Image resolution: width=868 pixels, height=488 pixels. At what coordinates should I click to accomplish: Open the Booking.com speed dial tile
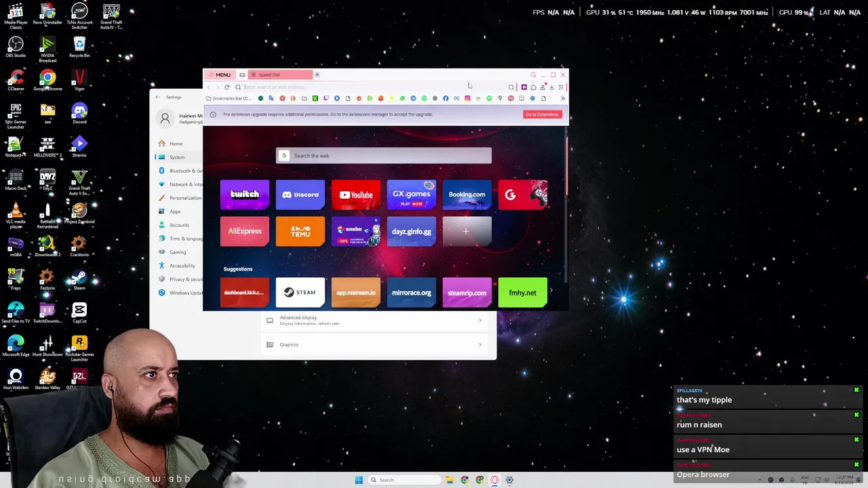467,195
